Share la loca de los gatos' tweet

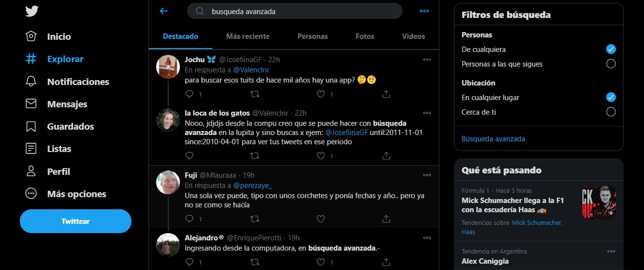click(x=386, y=155)
